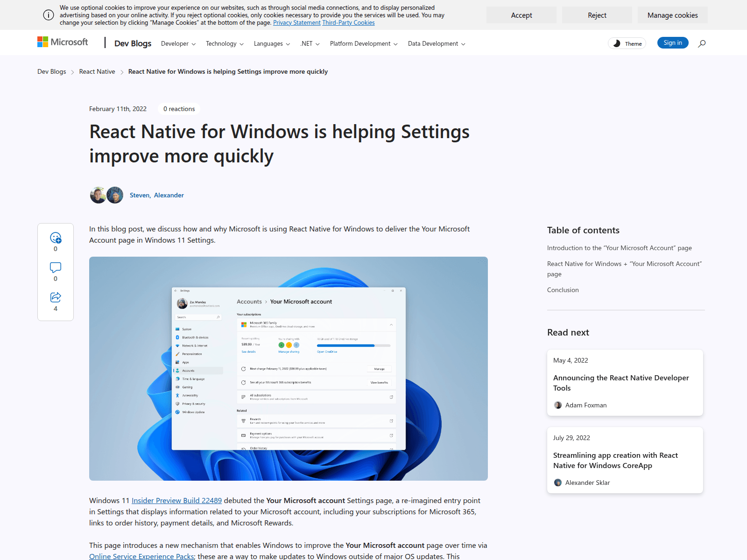
Task: Reject optional cookies
Action: point(597,15)
